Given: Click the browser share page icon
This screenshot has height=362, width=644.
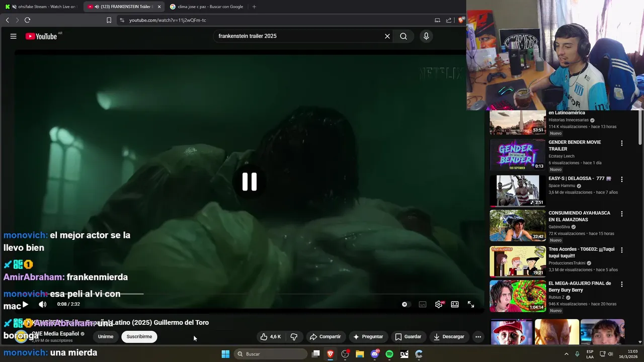Looking at the screenshot, I should click(x=449, y=20).
